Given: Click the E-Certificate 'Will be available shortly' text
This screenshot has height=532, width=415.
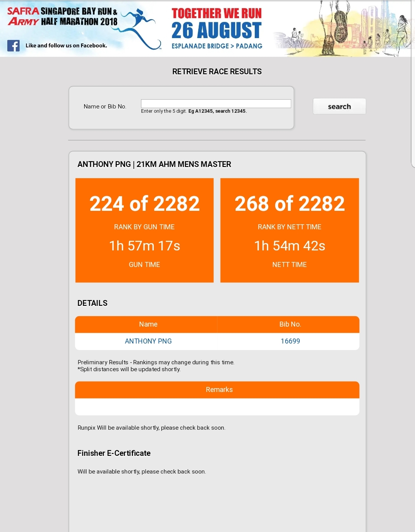Looking at the screenshot, I should click(x=142, y=472).
